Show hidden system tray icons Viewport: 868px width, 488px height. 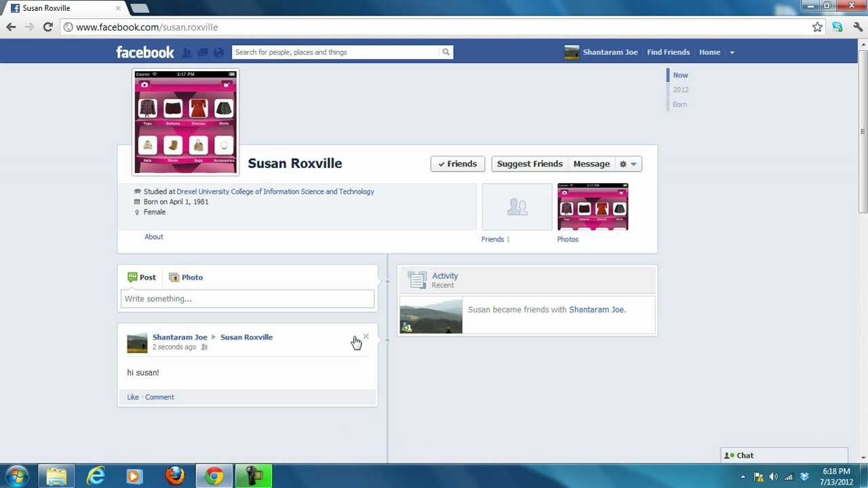[743, 476]
